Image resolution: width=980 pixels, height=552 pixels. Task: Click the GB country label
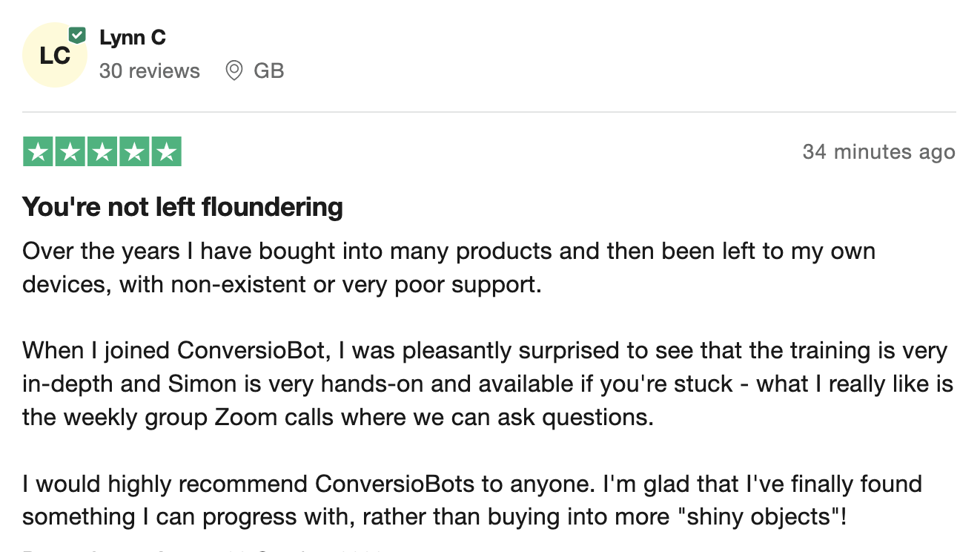point(269,71)
